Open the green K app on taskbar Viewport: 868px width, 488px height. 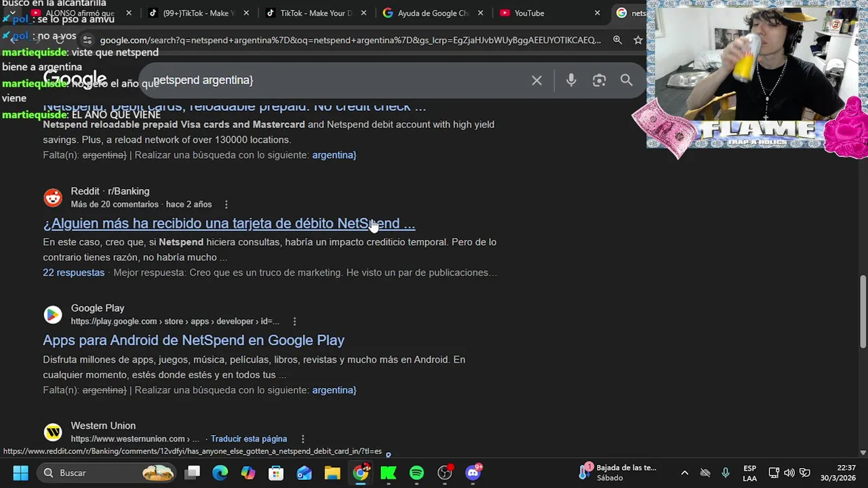click(389, 472)
